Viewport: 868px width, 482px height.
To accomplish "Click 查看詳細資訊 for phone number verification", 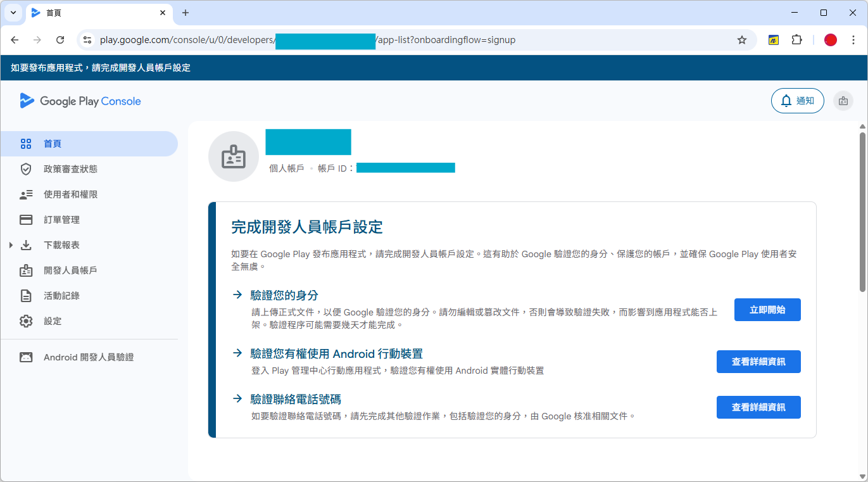I will (x=758, y=407).
